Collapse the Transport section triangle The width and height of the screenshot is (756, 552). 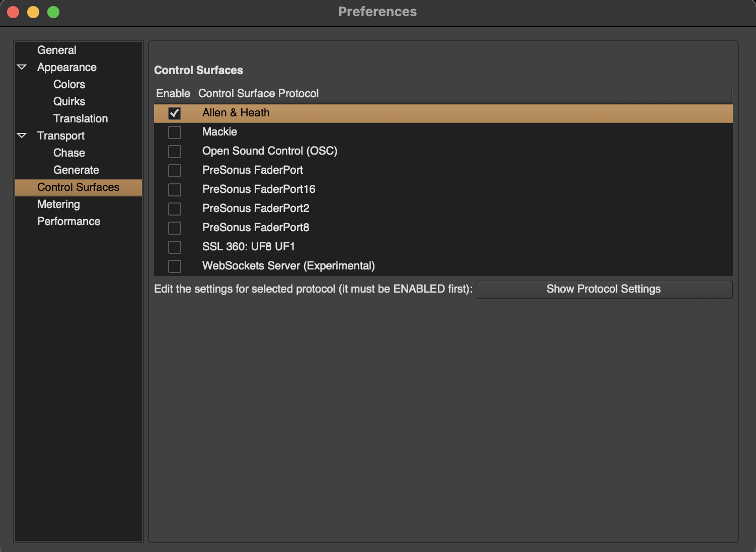tap(22, 135)
